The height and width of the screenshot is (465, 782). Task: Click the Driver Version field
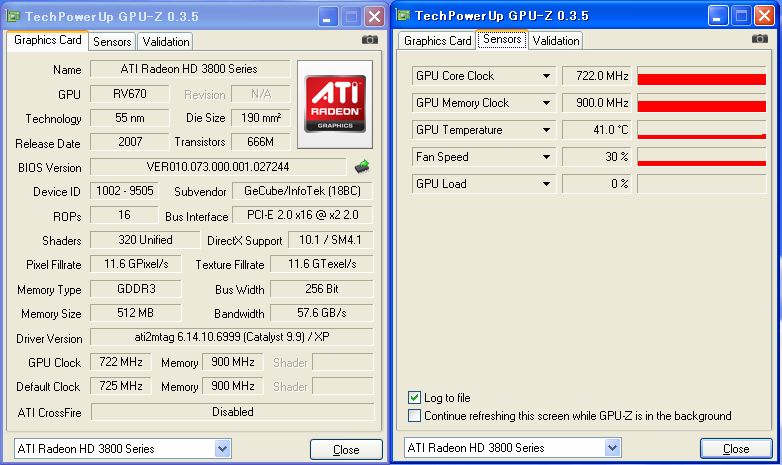231,337
